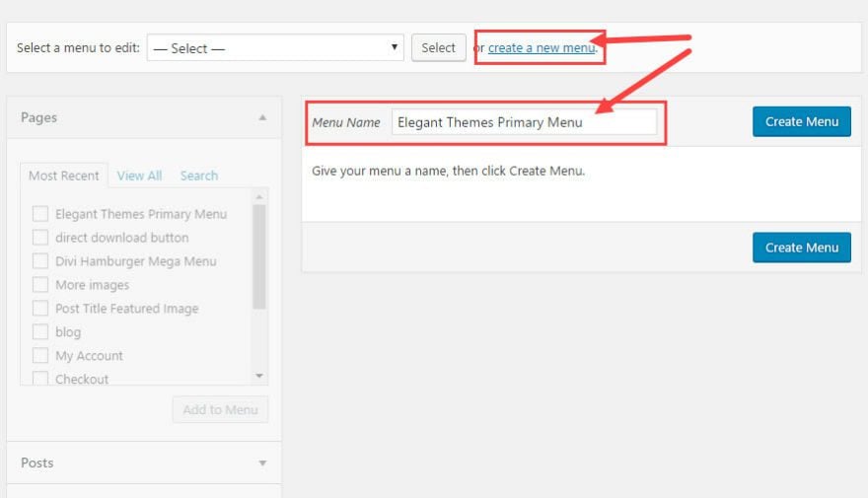Check the Elegant Themes Primary Menu page
Viewport: 868px width, 498px height.
[x=40, y=214]
